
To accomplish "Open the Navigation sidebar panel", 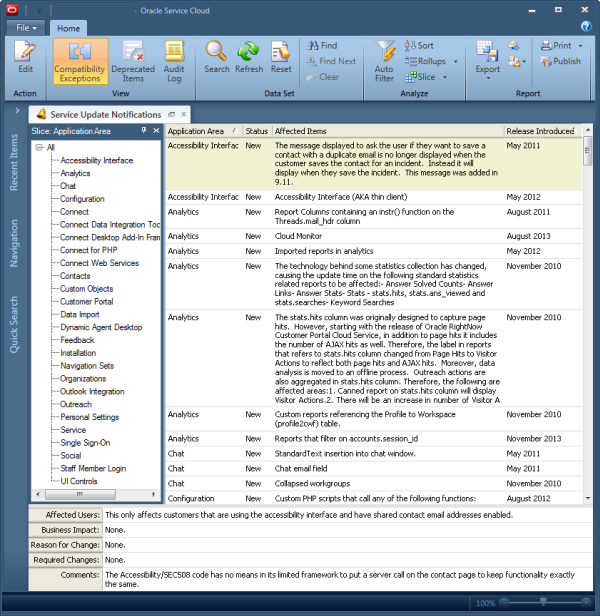I will click(x=14, y=243).
